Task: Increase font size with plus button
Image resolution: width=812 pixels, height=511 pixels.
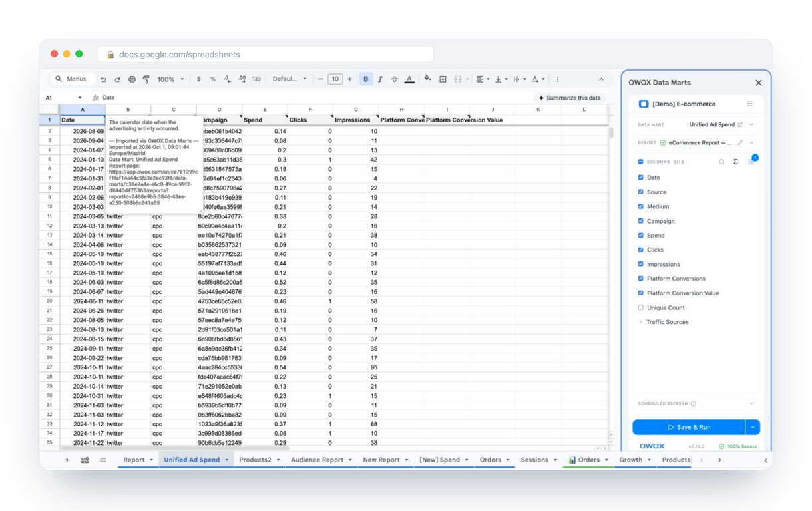Action: click(x=349, y=79)
